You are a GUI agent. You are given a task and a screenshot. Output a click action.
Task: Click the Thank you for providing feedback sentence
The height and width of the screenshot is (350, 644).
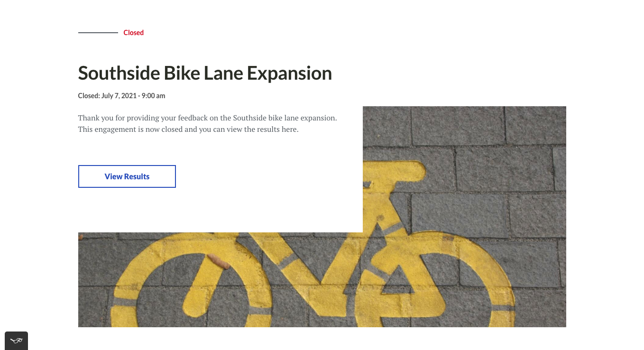tap(208, 118)
